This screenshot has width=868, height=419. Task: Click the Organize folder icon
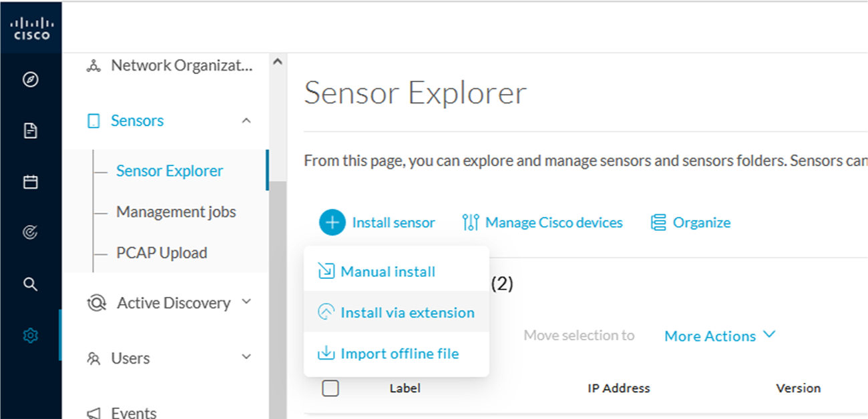tap(658, 222)
